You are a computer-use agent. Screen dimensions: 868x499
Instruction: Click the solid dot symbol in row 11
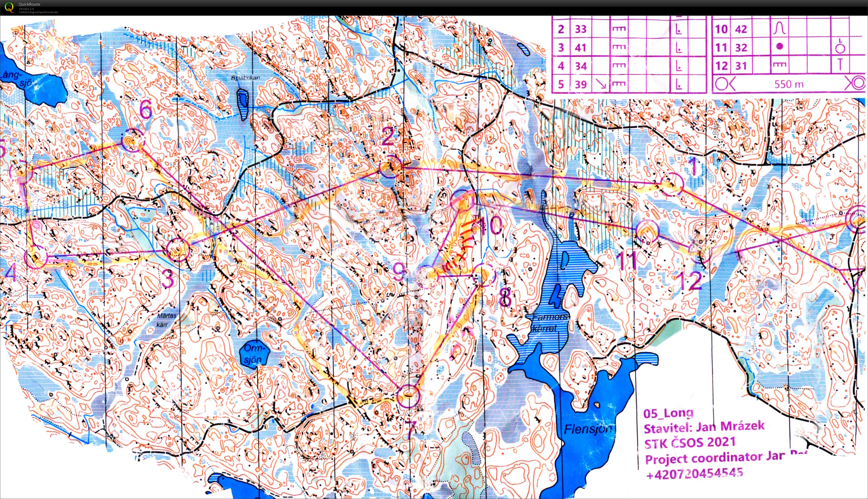coord(780,46)
